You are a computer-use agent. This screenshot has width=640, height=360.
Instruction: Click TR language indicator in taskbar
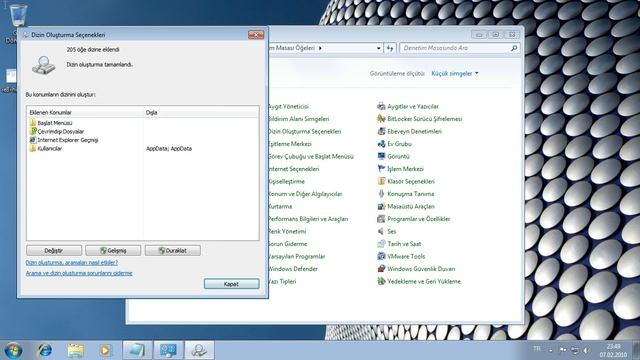pos(537,349)
